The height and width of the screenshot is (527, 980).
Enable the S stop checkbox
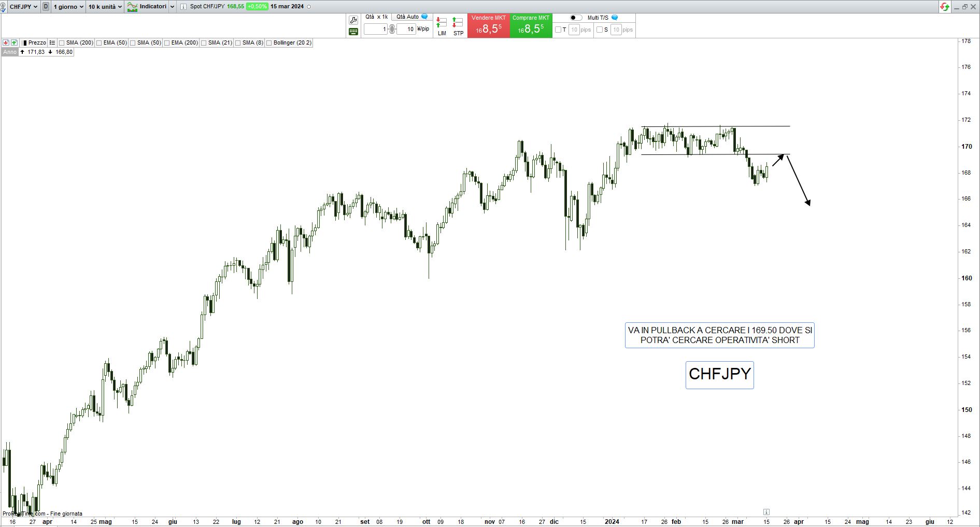click(x=600, y=30)
